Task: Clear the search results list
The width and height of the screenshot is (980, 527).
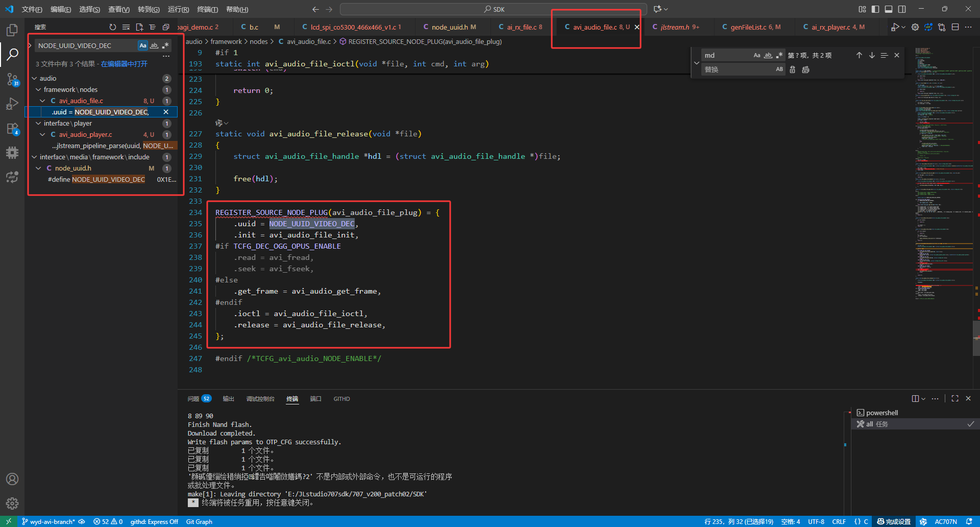Action: pos(126,27)
